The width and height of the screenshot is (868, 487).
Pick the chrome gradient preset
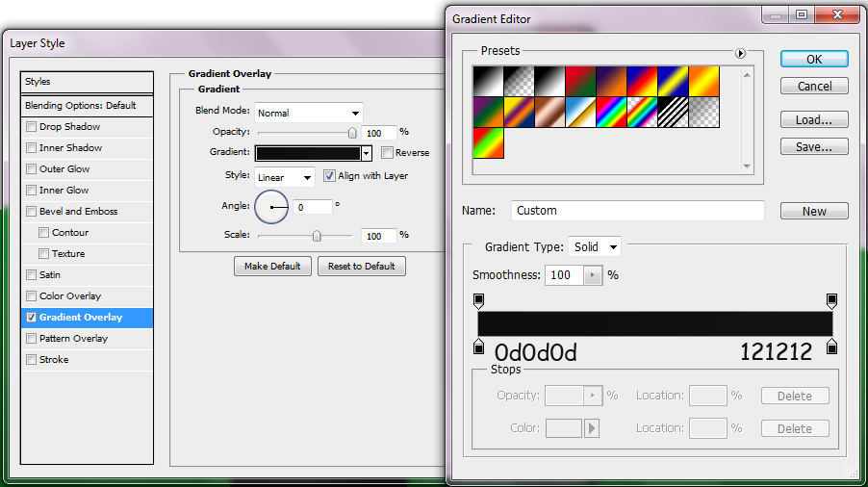(580, 113)
